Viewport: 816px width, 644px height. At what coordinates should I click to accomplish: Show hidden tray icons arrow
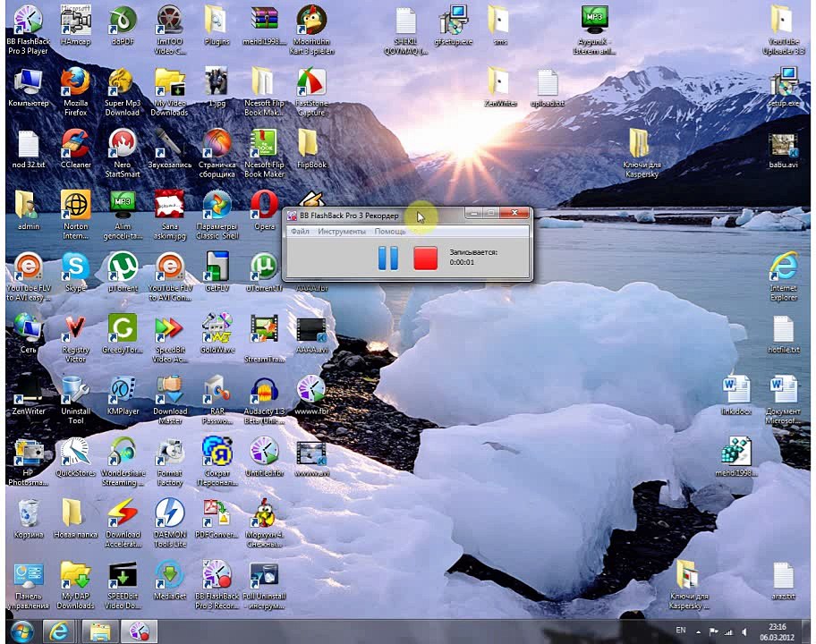tap(699, 632)
